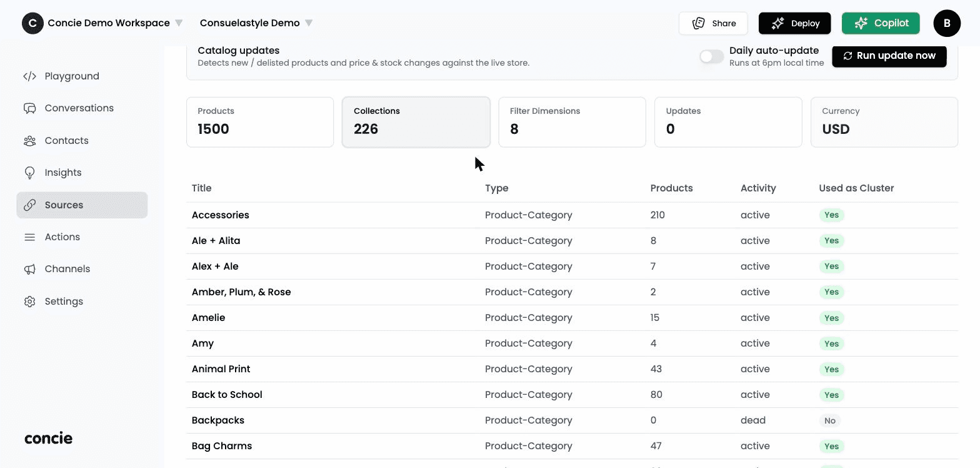Viewport: 980px width, 468px height.
Task: Click the Settings gear icon
Action: click(x=29, y=302)
